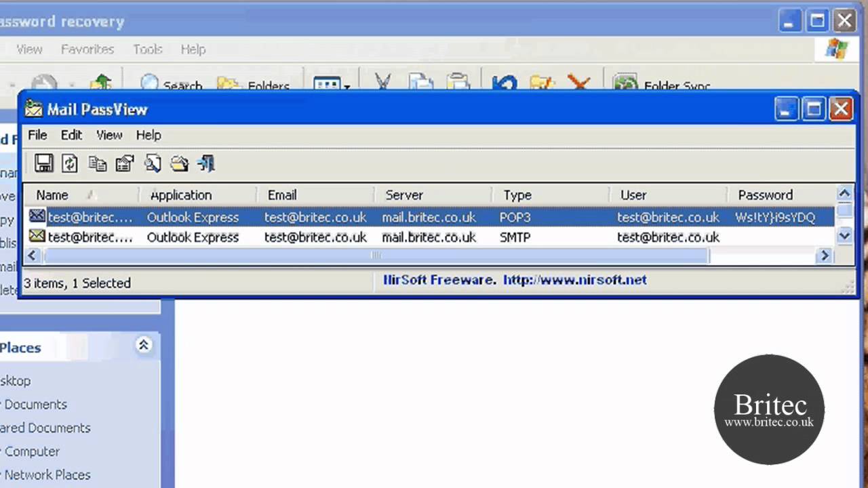Open the Edit menu in Mail PassView
Image resolution: width=868 pixels, height=488 pixels.
coord(71,135)
